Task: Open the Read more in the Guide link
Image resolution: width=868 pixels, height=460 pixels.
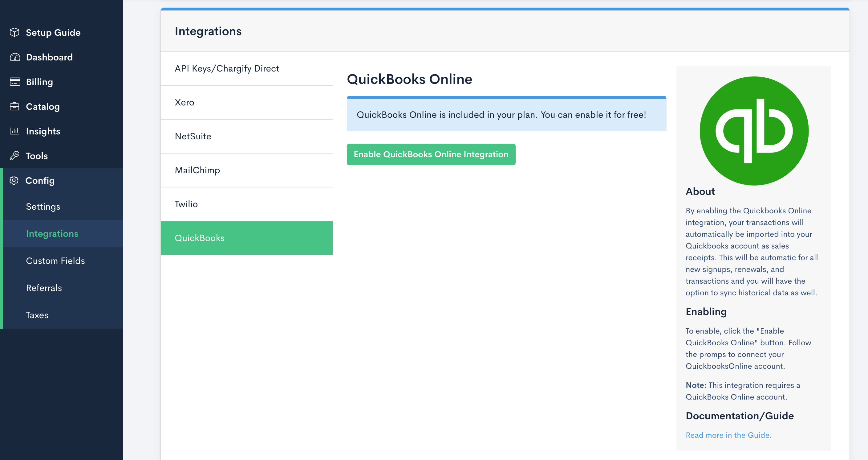Action: (728, 435)
